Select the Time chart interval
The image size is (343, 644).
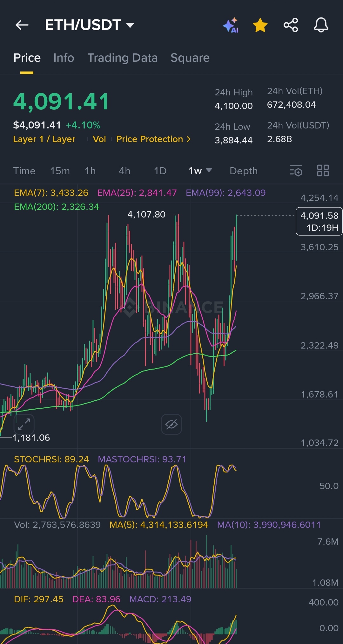pyautogui.click(x=24, y=171)
